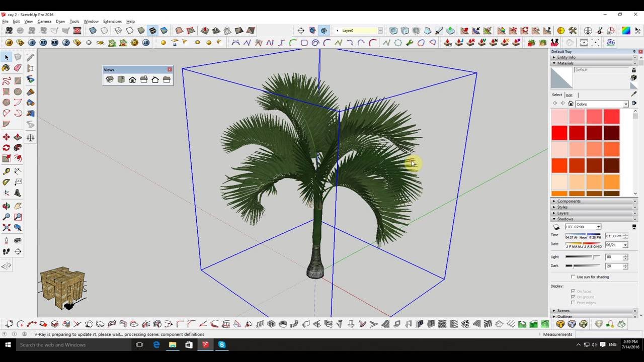The height and width of the screenshot is (362, 644).
Task: Launch V-Ray RT render button
Action: coord(43,43)
